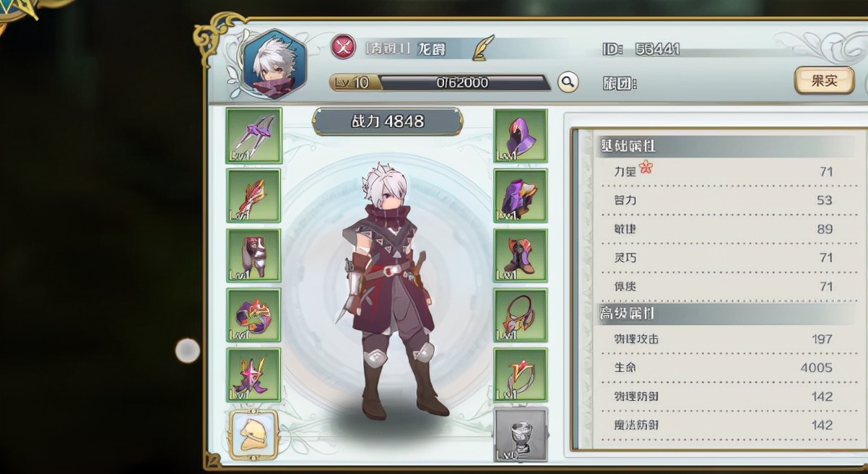This screenshot has width=868, height=474.
Task: Click the red crossed-swords class emblem
Action: click(344, 47)
